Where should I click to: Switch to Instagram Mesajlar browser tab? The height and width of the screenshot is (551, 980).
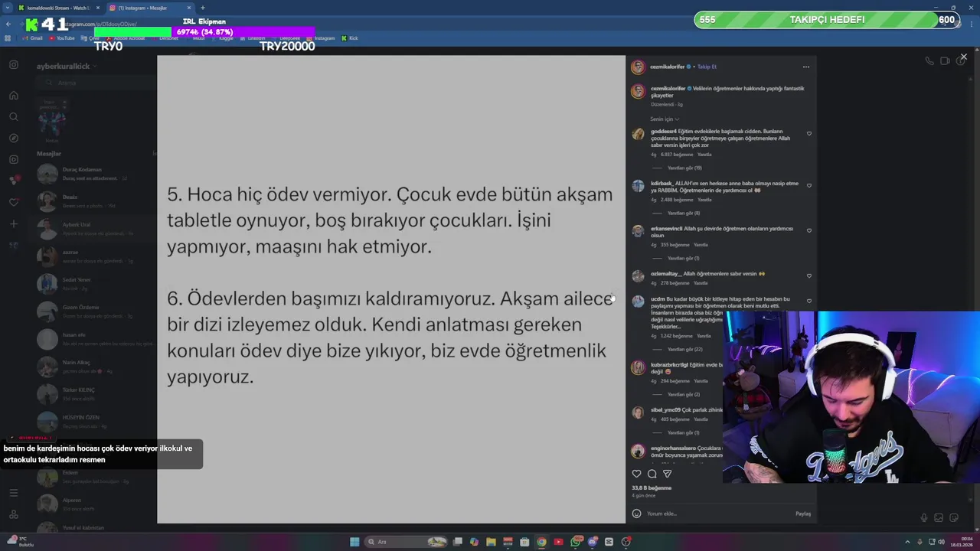[148, 8]
